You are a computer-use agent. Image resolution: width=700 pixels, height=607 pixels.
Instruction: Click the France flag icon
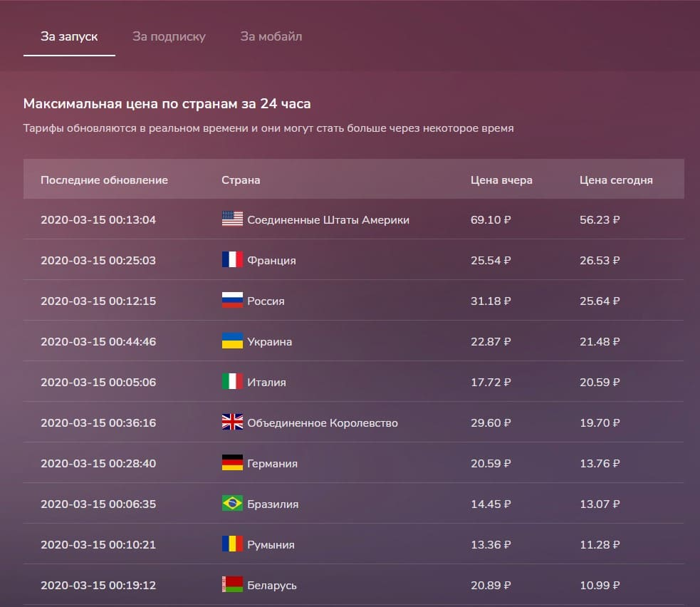tap(232, 259)
